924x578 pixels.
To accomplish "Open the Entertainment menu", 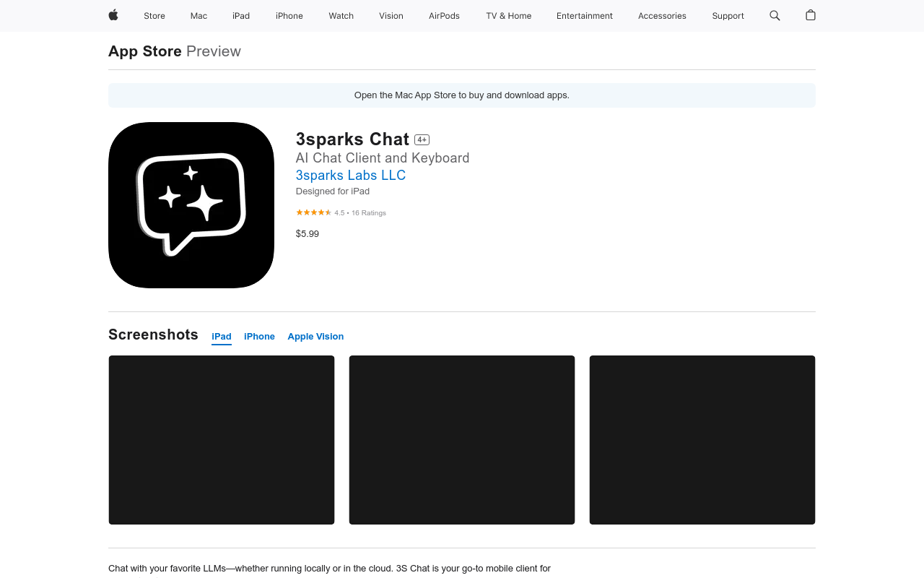I will (x=585, y=16).
